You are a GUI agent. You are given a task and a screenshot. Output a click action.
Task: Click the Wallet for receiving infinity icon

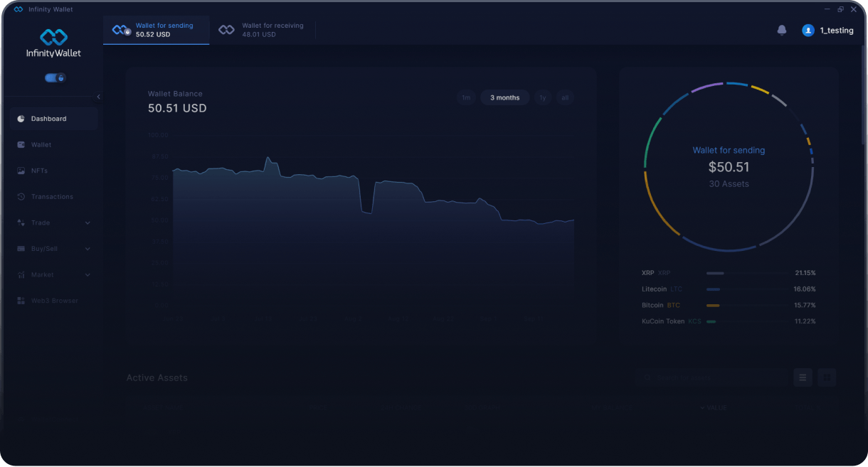coord(226,30)
